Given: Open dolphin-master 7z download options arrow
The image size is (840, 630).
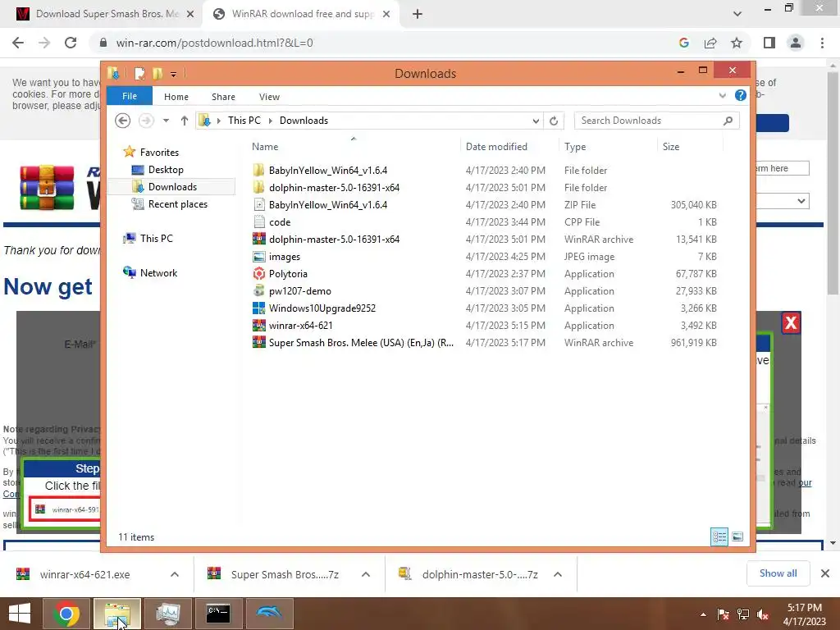Looking at the screenshot, I should coord(558,574).
